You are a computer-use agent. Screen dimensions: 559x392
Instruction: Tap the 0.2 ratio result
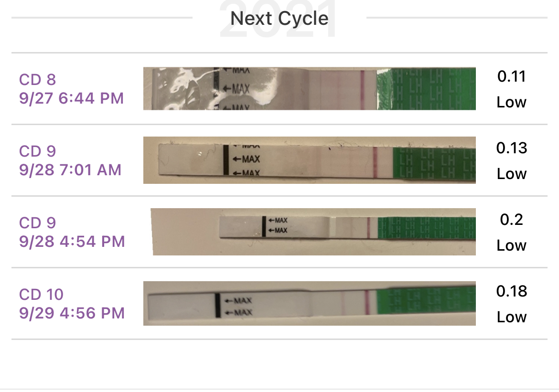pyautogui.click(x=512, y=220)
